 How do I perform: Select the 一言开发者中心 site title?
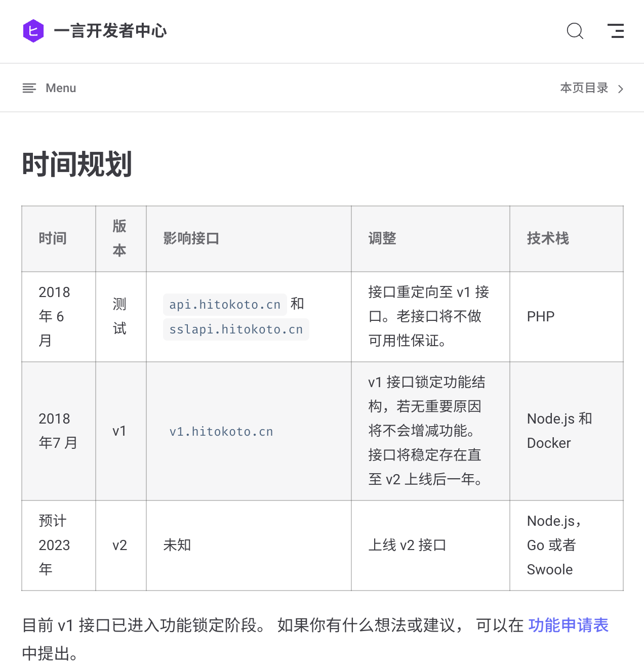click(111, 31)
